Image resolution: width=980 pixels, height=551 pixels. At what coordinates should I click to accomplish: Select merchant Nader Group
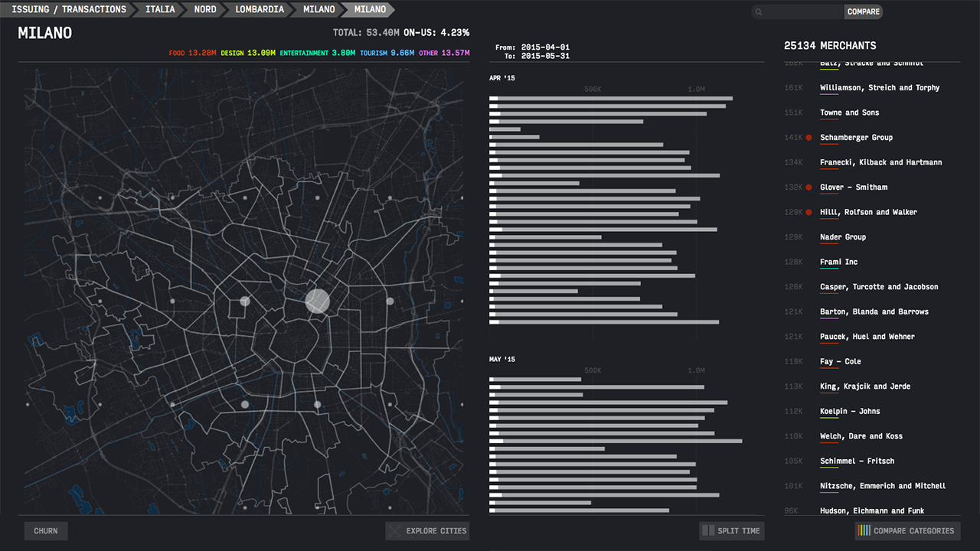coord(843,237)
